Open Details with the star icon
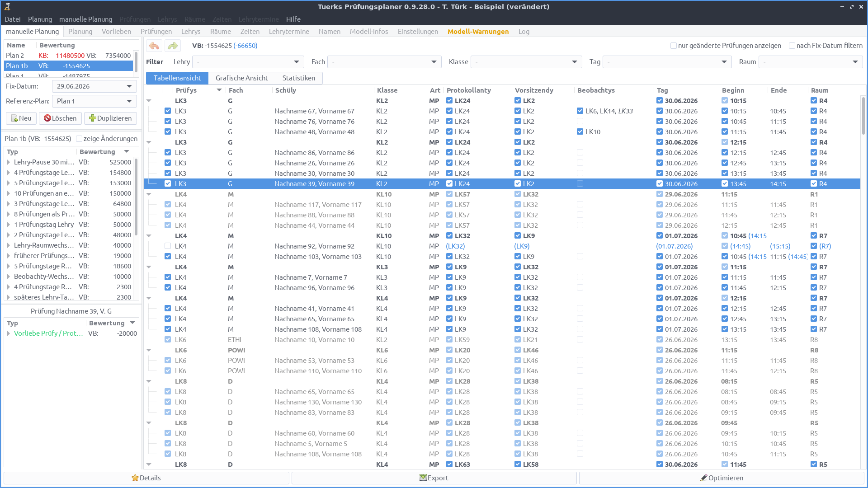The image size is (868, 488). point(146,478)
